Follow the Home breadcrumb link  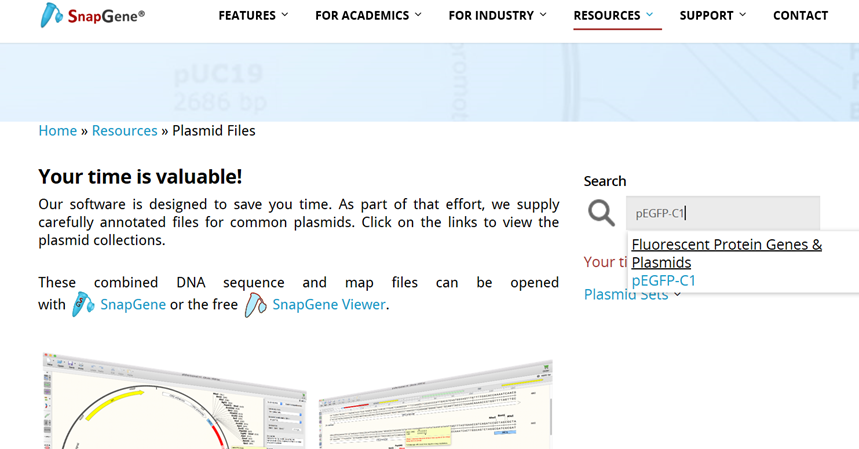tap(58, 131)
